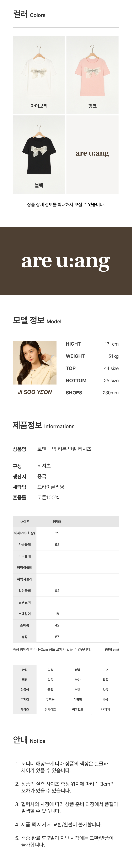Screen dimensions: 132x868
Task: Open model JI SOO YEON photo
Action: [35, 363]
